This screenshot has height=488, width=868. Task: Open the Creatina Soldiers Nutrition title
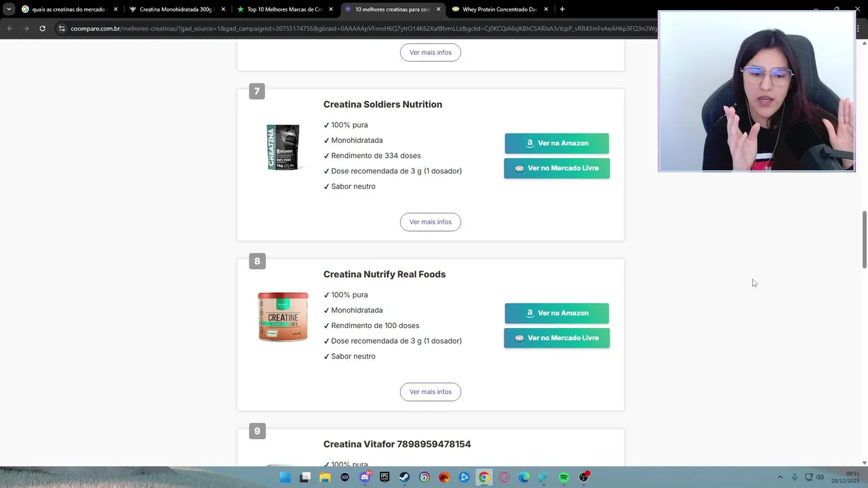(382, 104)
